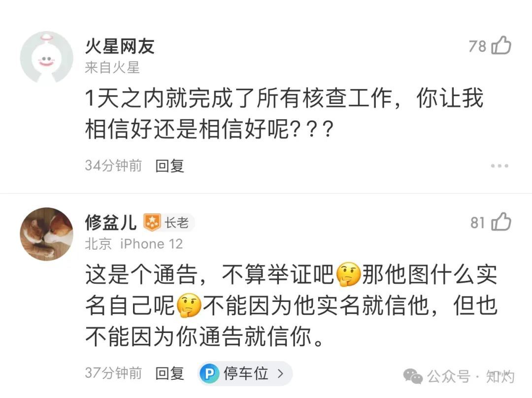Tap the 长老 badge medal icon
The height and width of the screenshot is (398, 532).
pos(152,223)
